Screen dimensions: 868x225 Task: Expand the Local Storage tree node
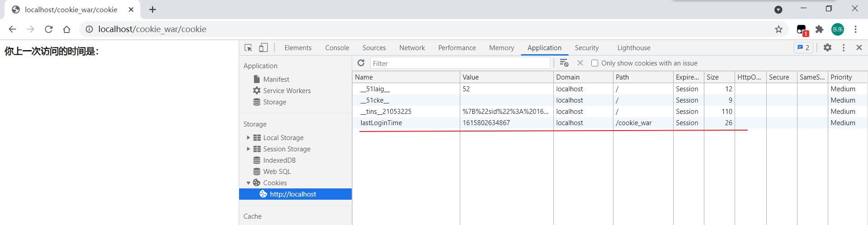tap(248, 138)
